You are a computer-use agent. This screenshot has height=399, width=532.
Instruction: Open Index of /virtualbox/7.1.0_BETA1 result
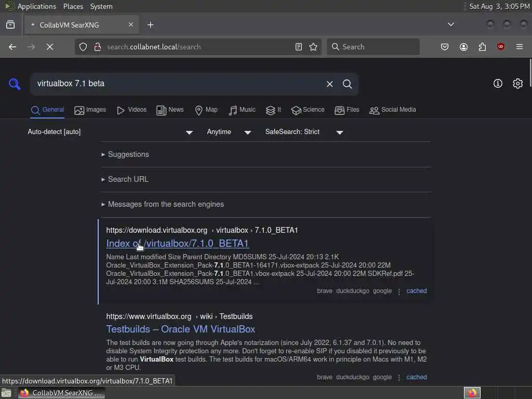coord(178,244)
